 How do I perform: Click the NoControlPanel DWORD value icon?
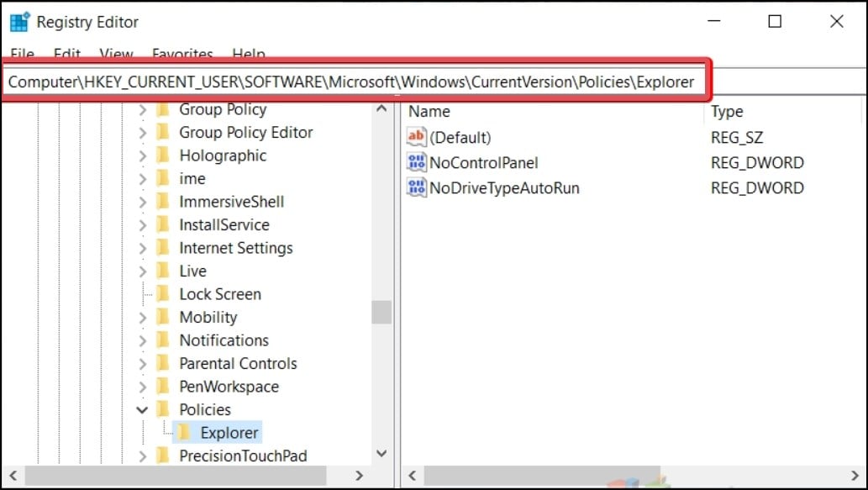click(x=417, y=163)
